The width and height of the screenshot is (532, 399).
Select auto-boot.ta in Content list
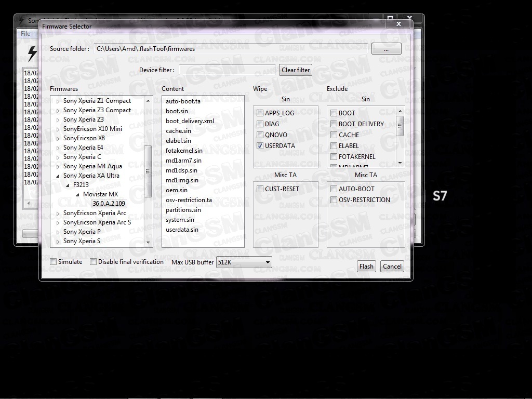pos(183,101)
